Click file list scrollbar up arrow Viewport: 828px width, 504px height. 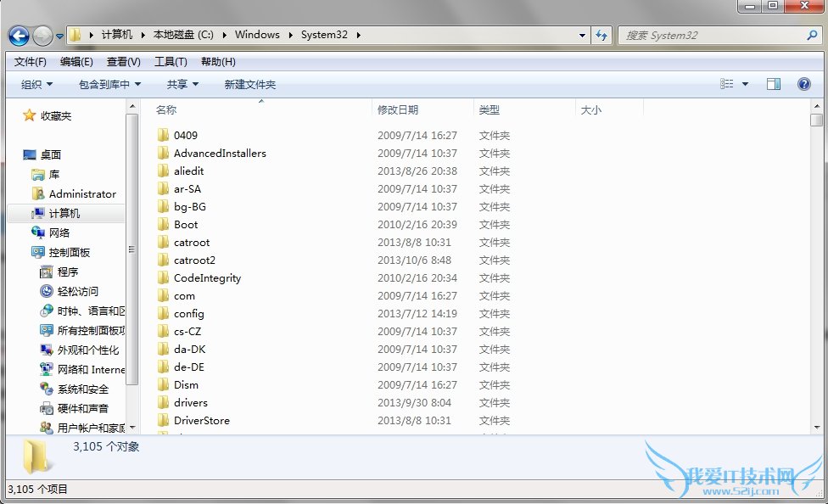pos(816,106)
